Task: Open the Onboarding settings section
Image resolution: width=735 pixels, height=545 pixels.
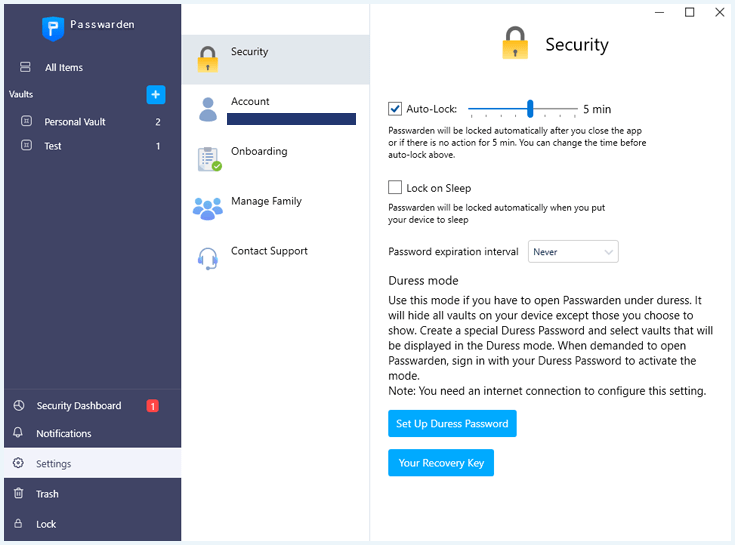Action: (x=276, y=159)
